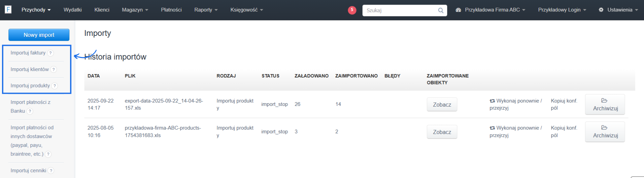Open the Importuj produkty sidebar link
The width and height of the screenshot is (644, 178).
[x=30, y=86]
